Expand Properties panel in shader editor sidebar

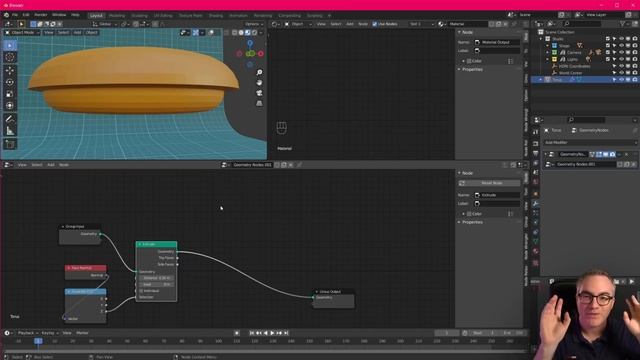(459, 69)
